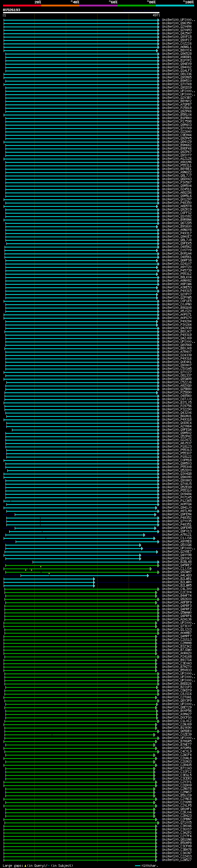
Task: Click hit UniRef100_Q304Q8
Action: pos(176,474)
